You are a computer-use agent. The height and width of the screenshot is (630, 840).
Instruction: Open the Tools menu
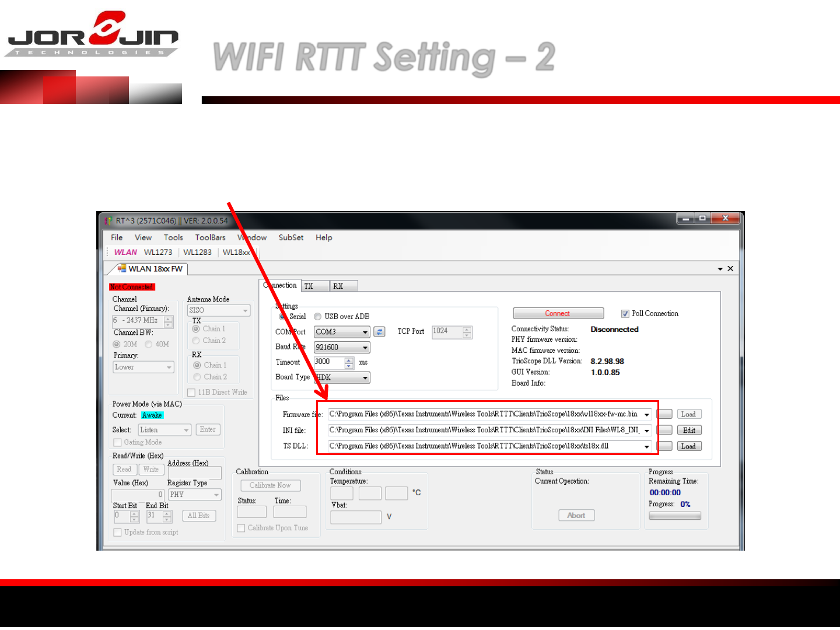(x=173, y=237)
